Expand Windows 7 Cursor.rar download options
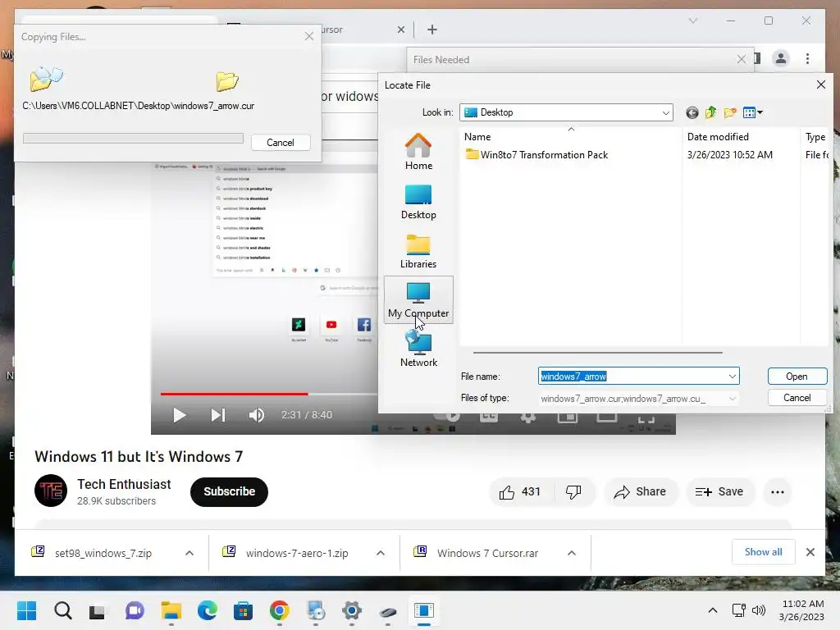 pos(572,553)
